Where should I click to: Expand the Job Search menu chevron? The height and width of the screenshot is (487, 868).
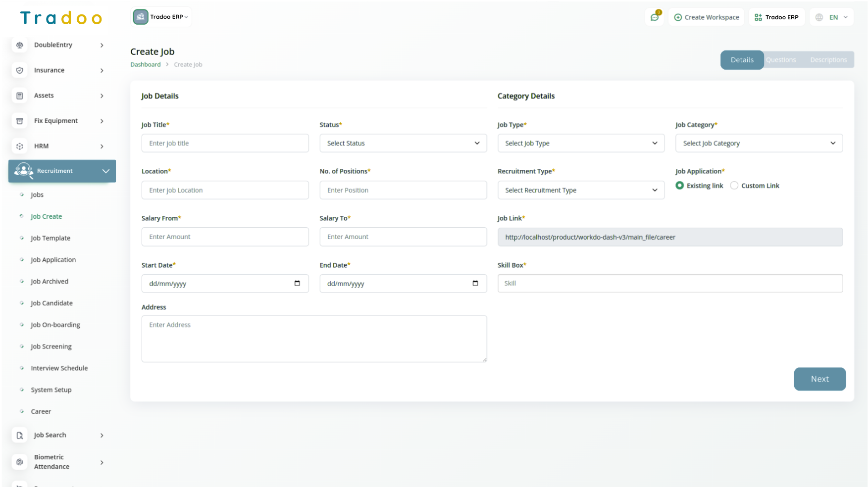point(102,436)
